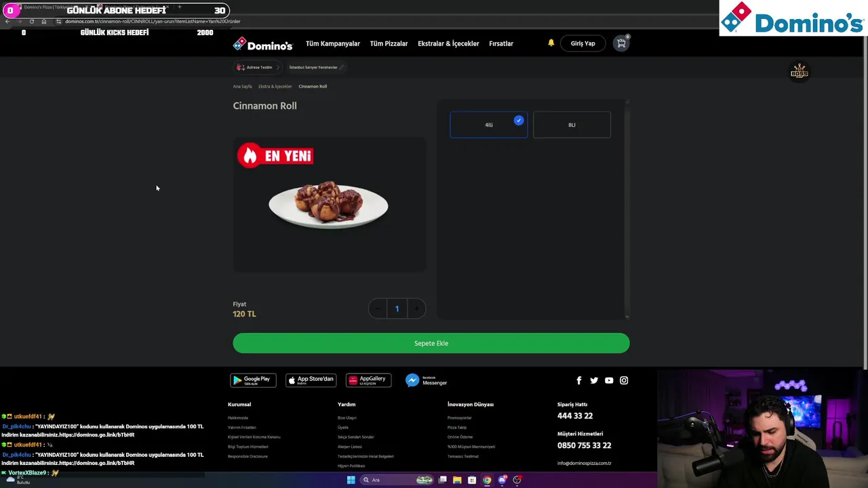
Task: Open the Bize Ulaşın link
Action: (347, 418)
